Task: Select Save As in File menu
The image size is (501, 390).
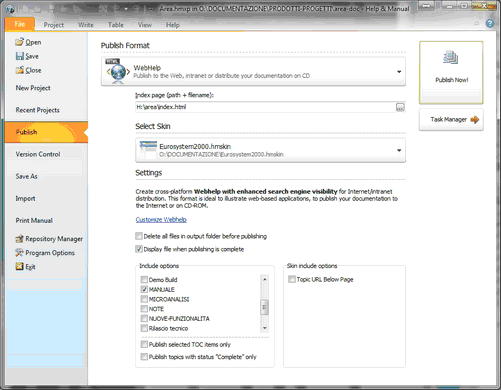Action: (26, 176)
